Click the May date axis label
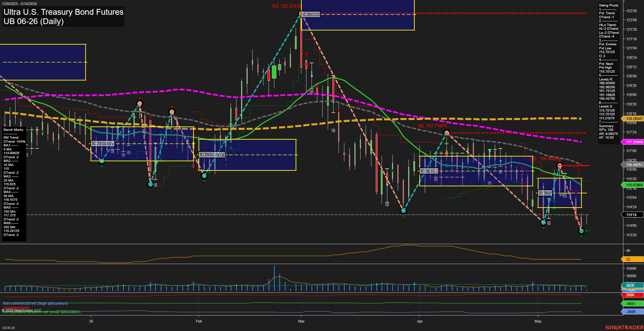Screen dimensions: 644x331 538,321
